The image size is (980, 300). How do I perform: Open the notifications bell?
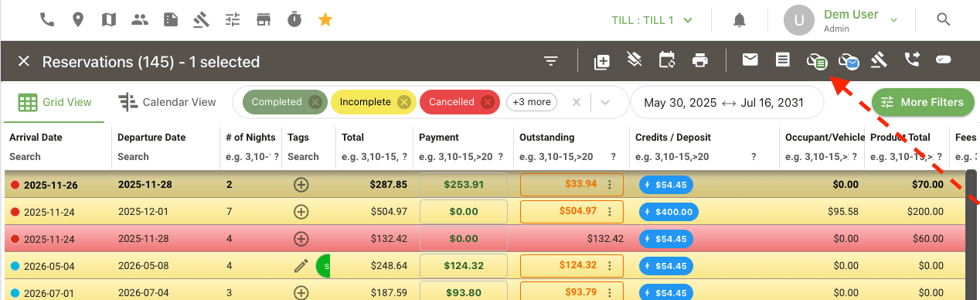click(x=740, y=19)
